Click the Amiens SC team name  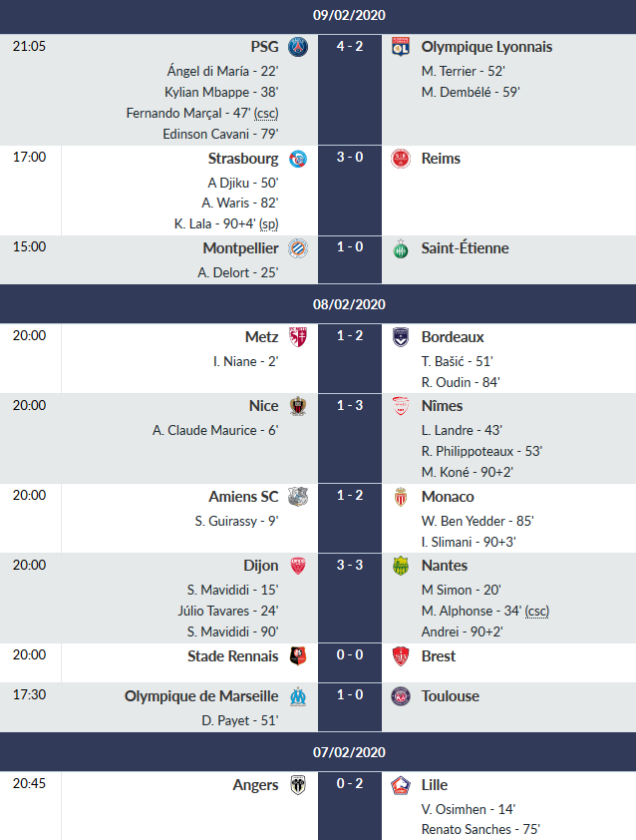tap(243, 497)
